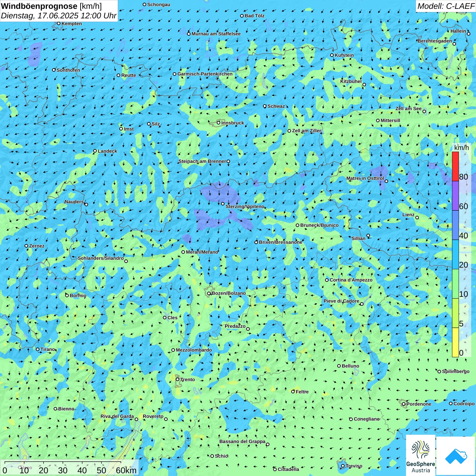The image size is (476, 476).
Task: Click the 'Bad Tölz' label
Action: (x=254, y=16)
